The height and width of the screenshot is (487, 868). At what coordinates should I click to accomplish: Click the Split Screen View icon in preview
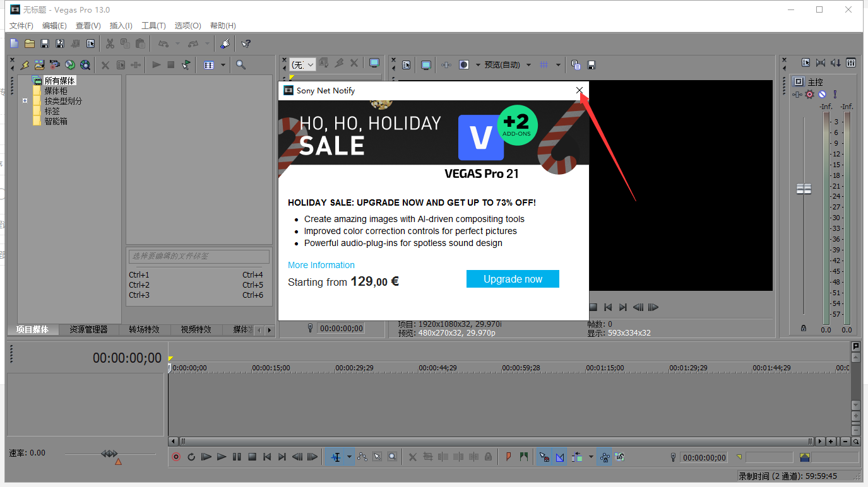coord(464,64)
